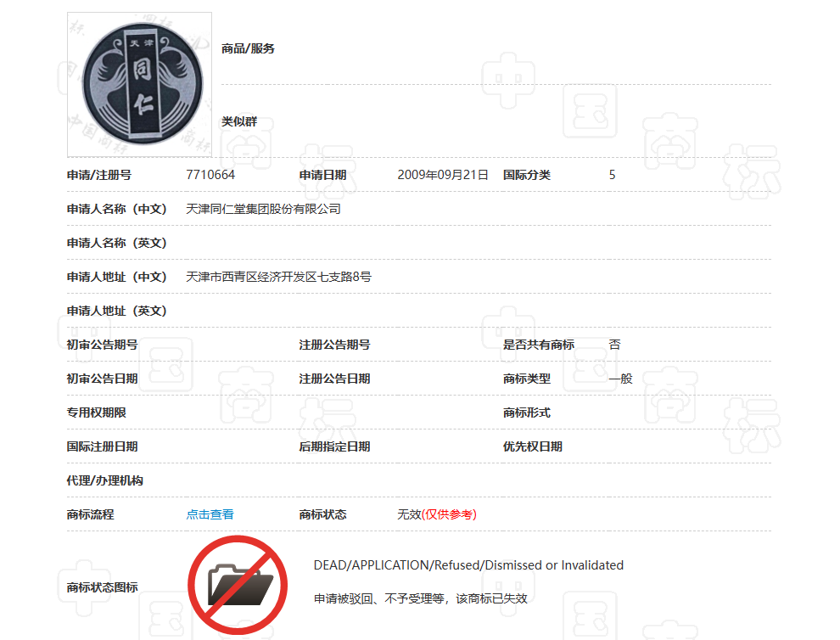Click the 注册公告期号 label

click(x=335, y=345)
